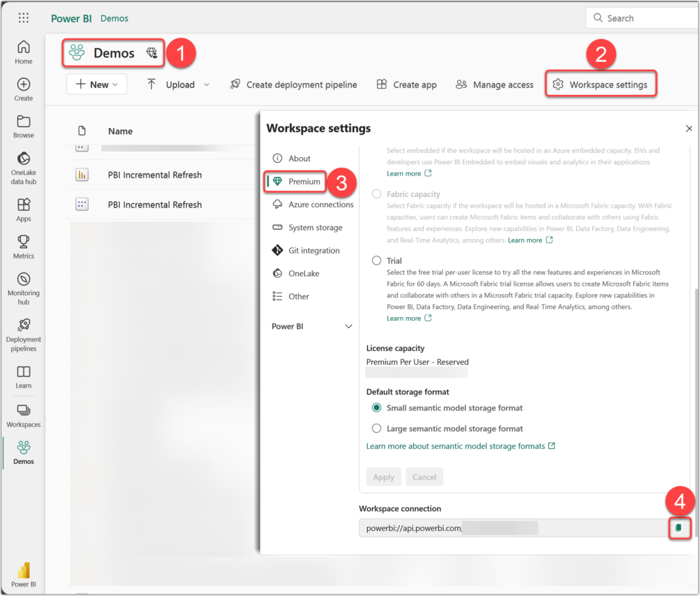Click the Search box
The image size is (700, 596).
coord(643,18)
